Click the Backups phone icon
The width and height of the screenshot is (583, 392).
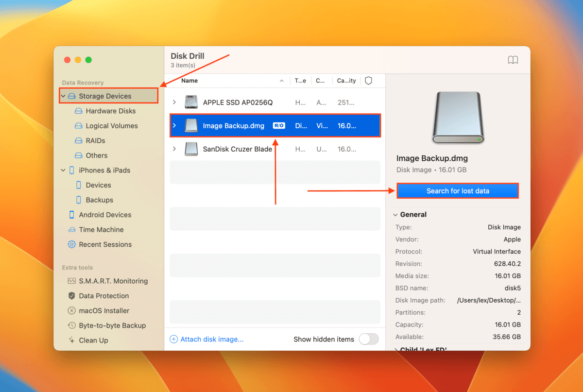(x=79, y=200)
